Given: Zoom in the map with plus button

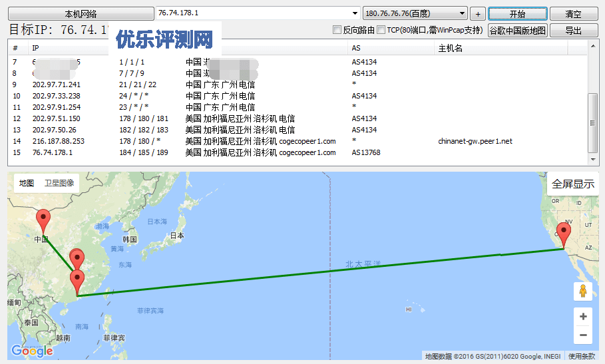Looking at the screenshot, I should tap(583, 317).
